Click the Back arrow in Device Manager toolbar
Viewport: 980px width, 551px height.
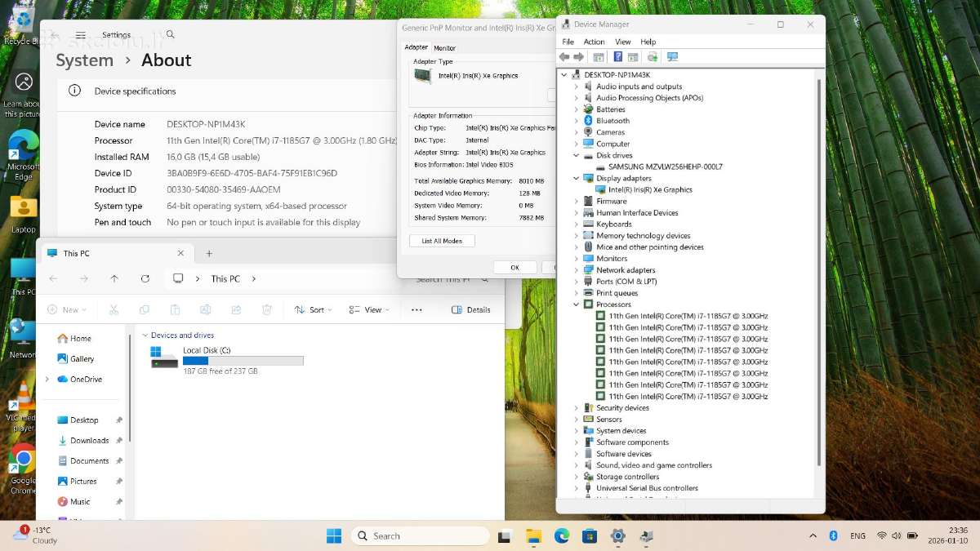tap(563, 57)
